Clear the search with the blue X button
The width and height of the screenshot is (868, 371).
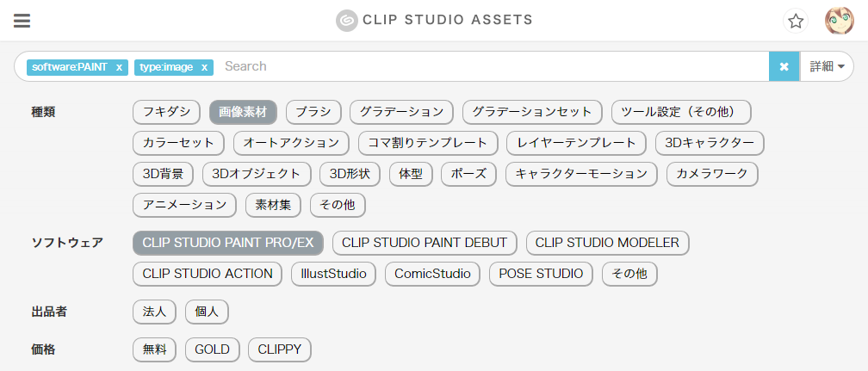point(784,66)
